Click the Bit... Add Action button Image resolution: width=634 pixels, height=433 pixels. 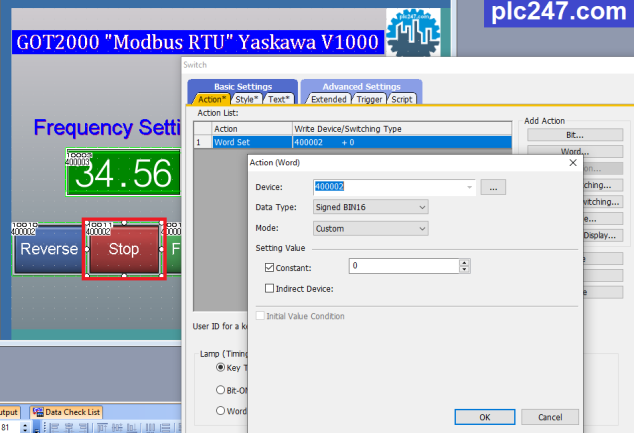pos(575,135)
